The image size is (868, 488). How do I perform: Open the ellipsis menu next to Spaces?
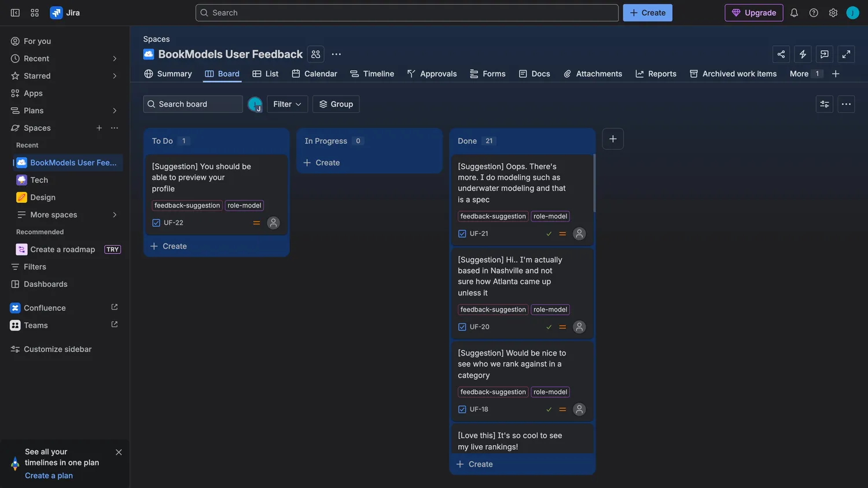[115, 128]
